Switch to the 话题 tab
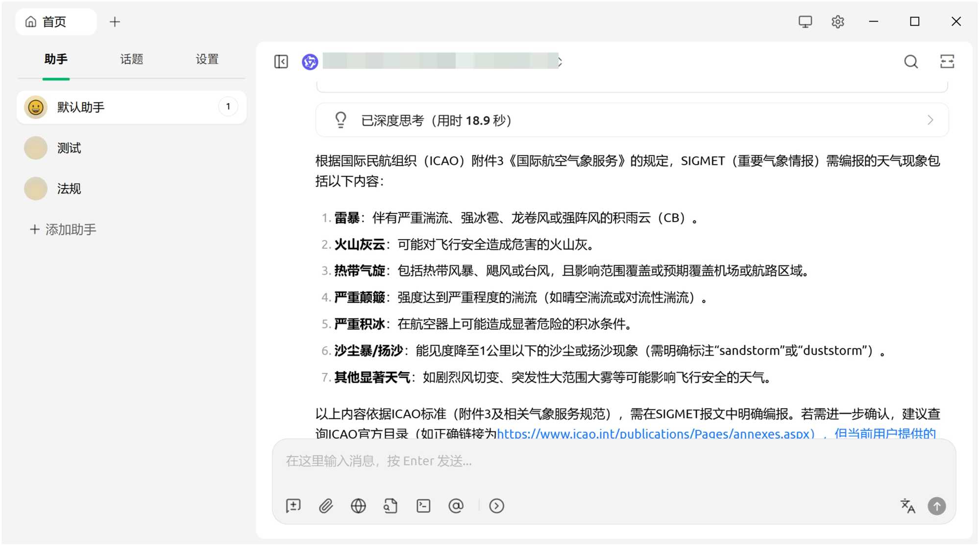 [131, 59]
